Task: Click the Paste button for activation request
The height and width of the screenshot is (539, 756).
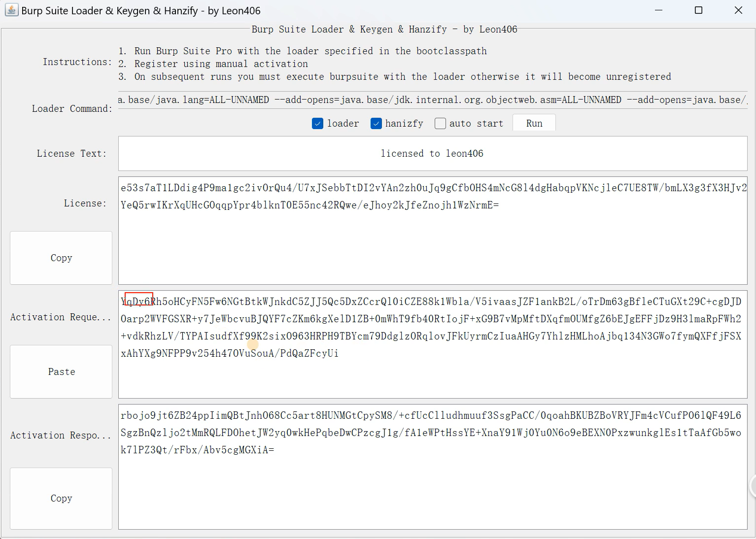Action: tap(61, 371)
